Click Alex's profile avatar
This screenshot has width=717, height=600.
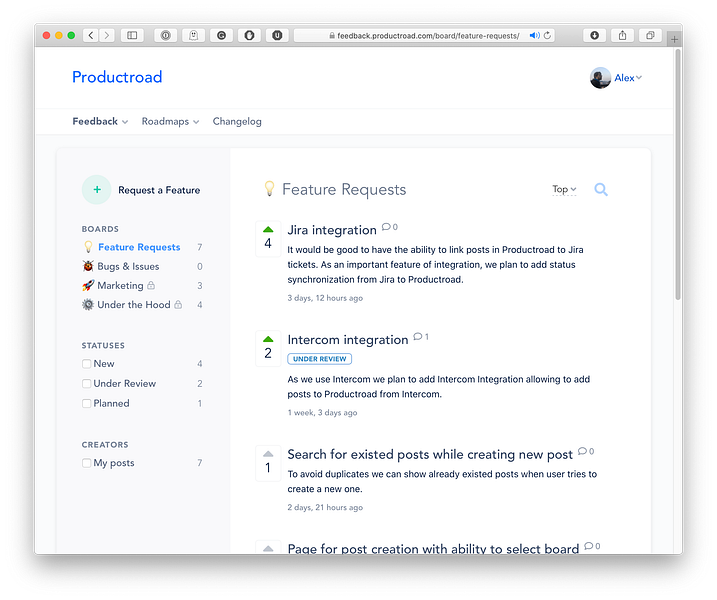600,78
